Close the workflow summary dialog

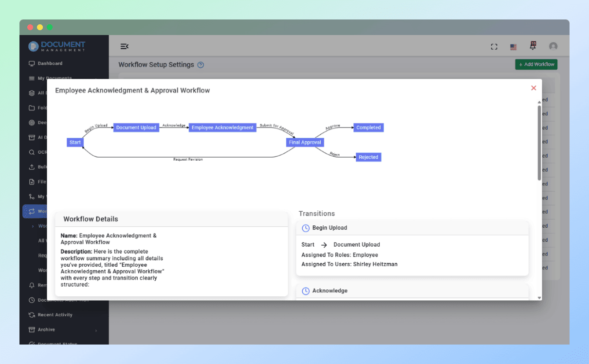pyautogui.click(x=534, y=88)
